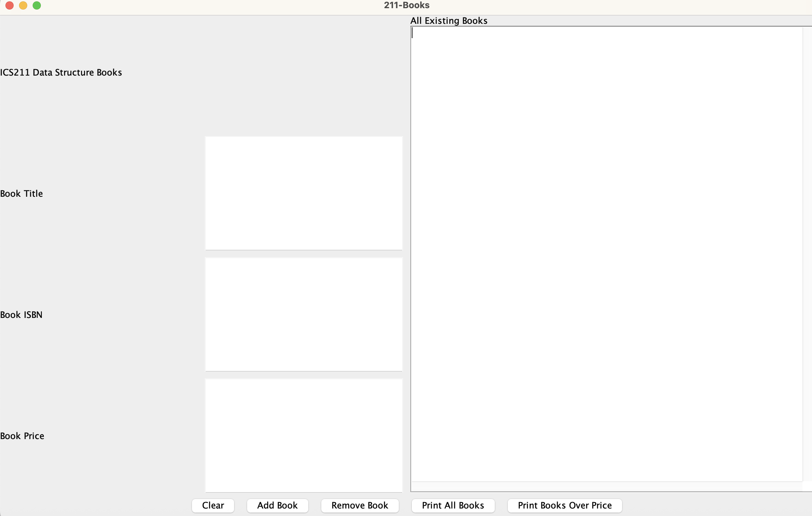Close the 211-Books window

coord(10,5)
